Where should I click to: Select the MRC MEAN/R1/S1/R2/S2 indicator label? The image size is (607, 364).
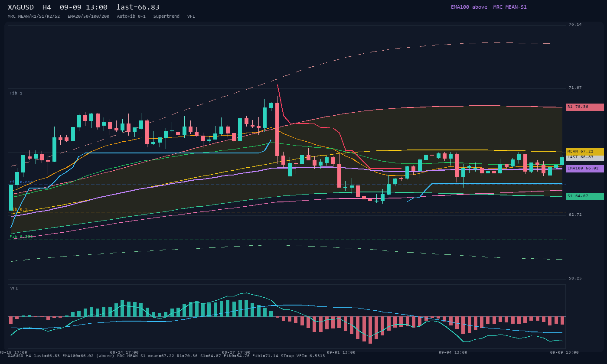[x=34, y=16]
